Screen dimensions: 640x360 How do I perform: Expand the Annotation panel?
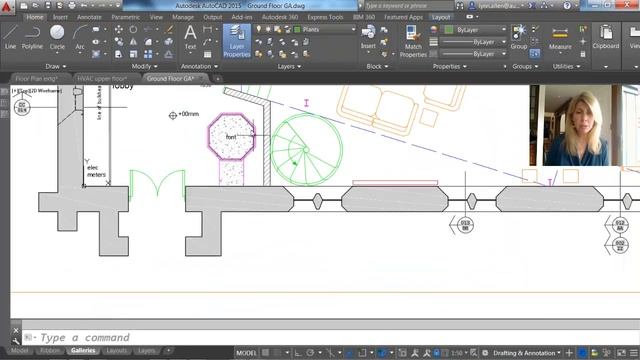[x=200, y=66]
